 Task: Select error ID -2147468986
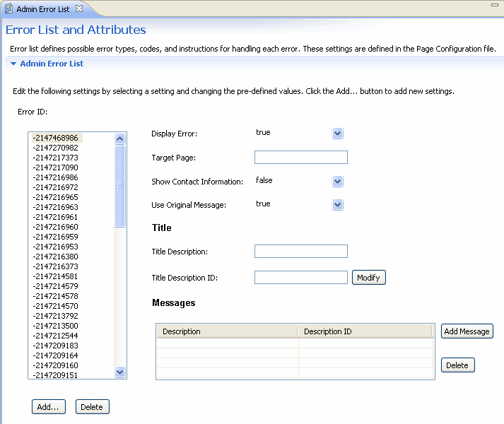click(56, 138)
